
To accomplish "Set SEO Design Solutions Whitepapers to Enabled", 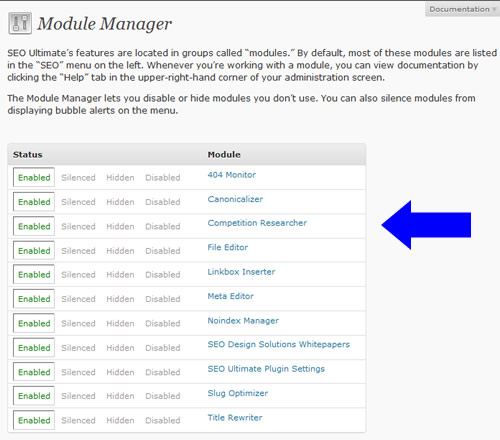I will tap(34, 347).
